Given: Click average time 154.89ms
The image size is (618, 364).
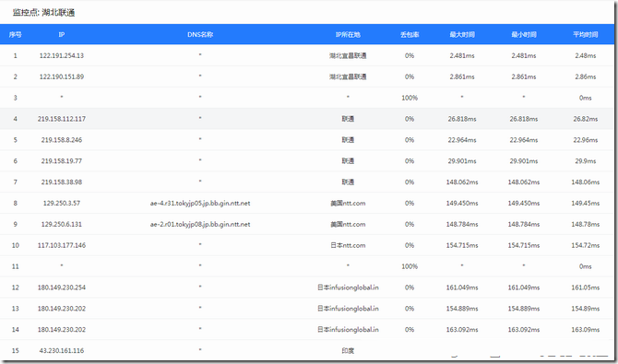Looking at the screenshot, I should (x=586, y=309).
